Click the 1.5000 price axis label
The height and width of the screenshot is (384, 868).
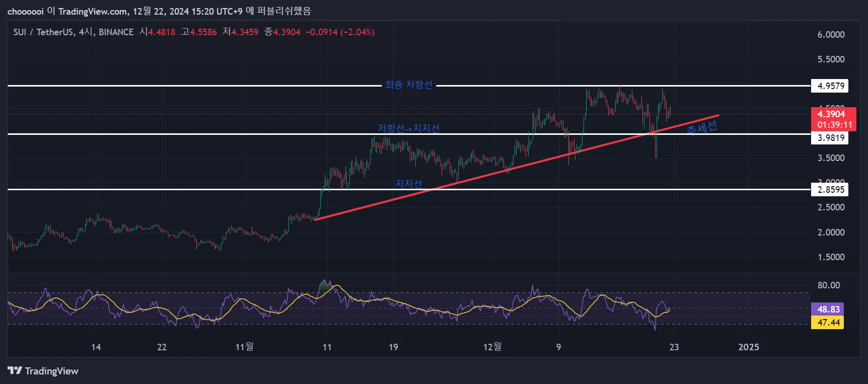tap(831, 257)
